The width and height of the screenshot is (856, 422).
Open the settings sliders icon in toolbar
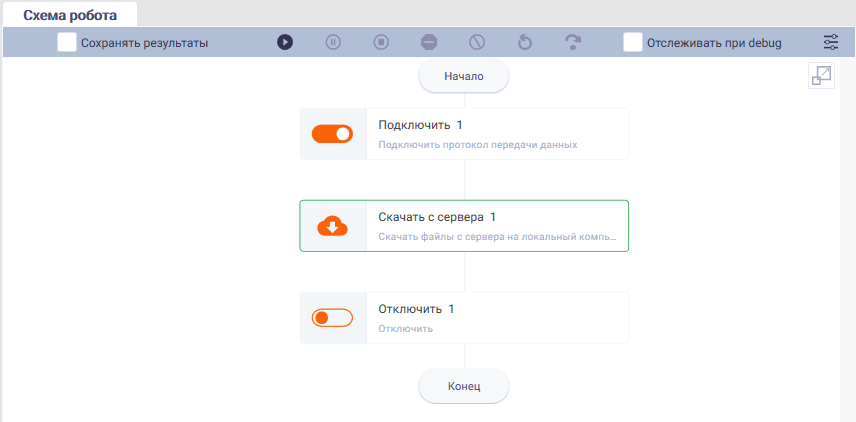(x=831, y=42)
